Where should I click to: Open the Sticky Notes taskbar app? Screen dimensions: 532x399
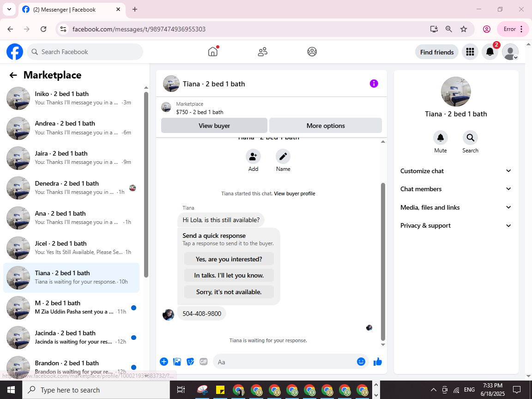click(x=221, y=390)
